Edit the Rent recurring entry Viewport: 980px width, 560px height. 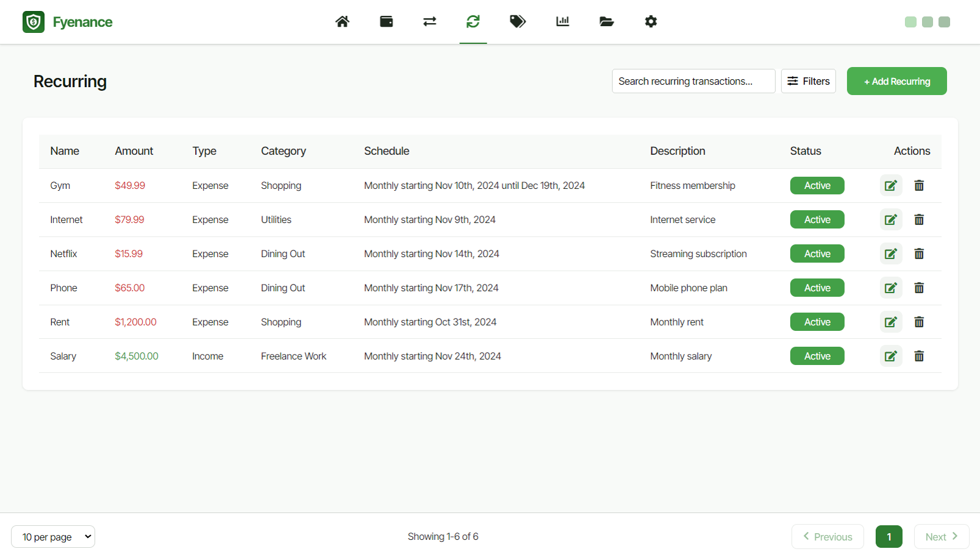click(x=890, y=322)
